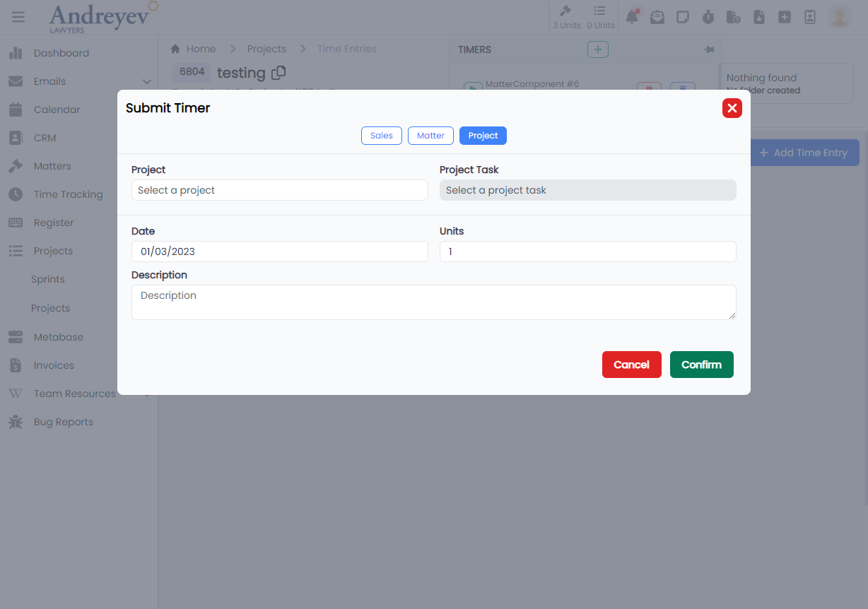Open the notifications bell icon
The image size is (868, 609).
click(632, 17)
